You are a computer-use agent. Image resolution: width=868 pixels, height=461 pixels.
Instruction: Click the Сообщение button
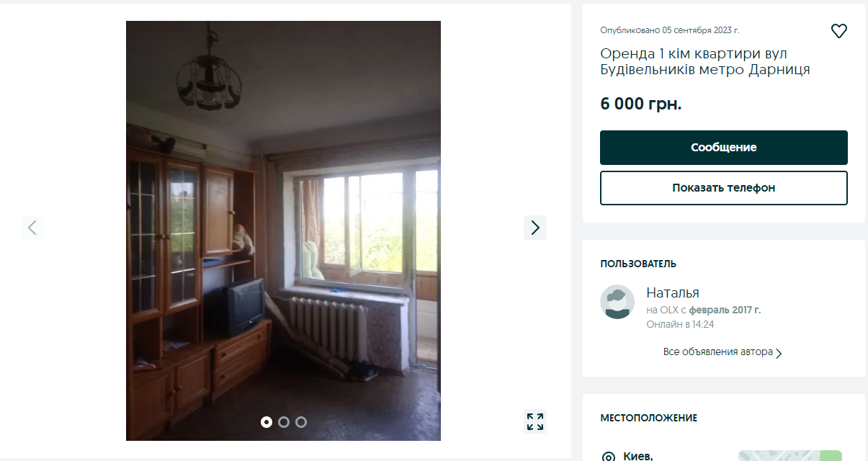[724, 148]
